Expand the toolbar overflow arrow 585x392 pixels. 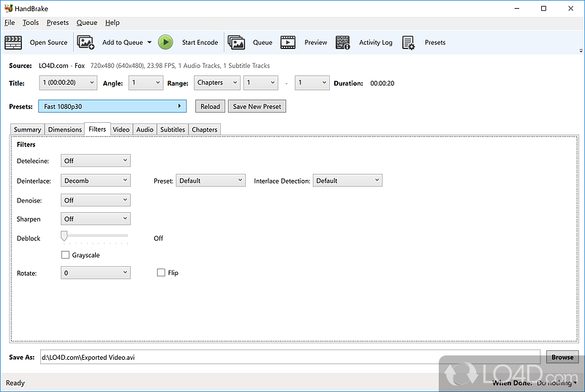click(x=581, y=50)
